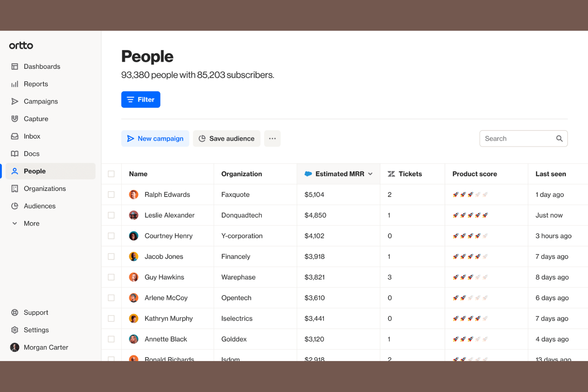The width and height of the screenshot is (588, 392).
Task: Click the Search input field
Action: [x=524, y=139]
